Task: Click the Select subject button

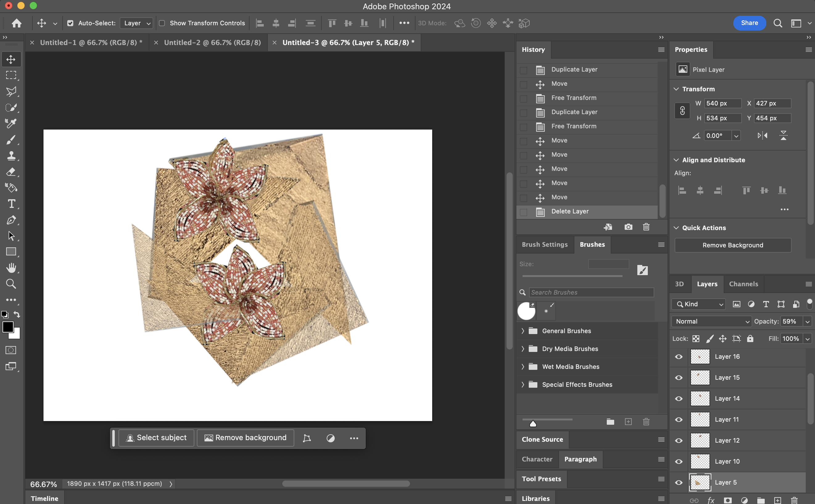Action: pyautogui.click(x=156, y=438)
